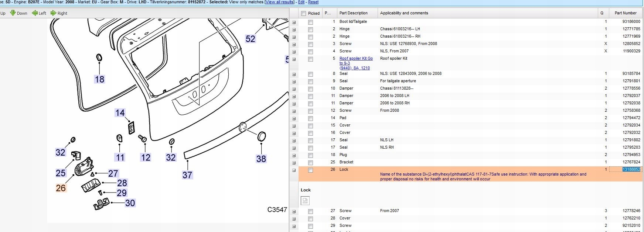Click diagram callout number 11

tap(120, 157)
